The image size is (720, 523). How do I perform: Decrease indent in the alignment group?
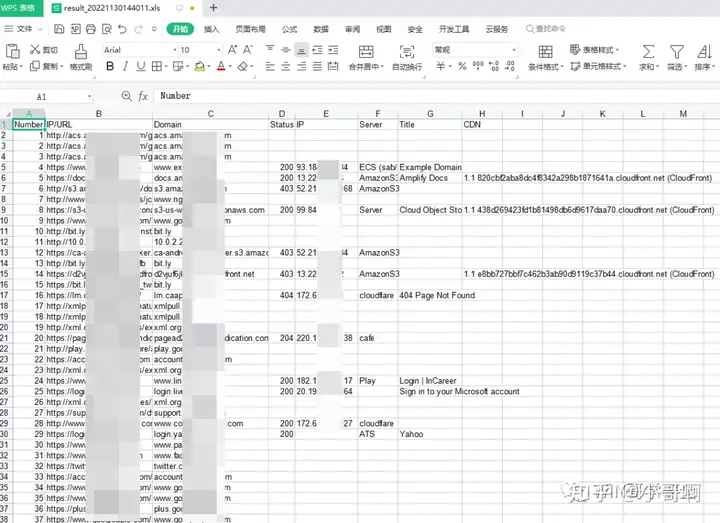317,50
